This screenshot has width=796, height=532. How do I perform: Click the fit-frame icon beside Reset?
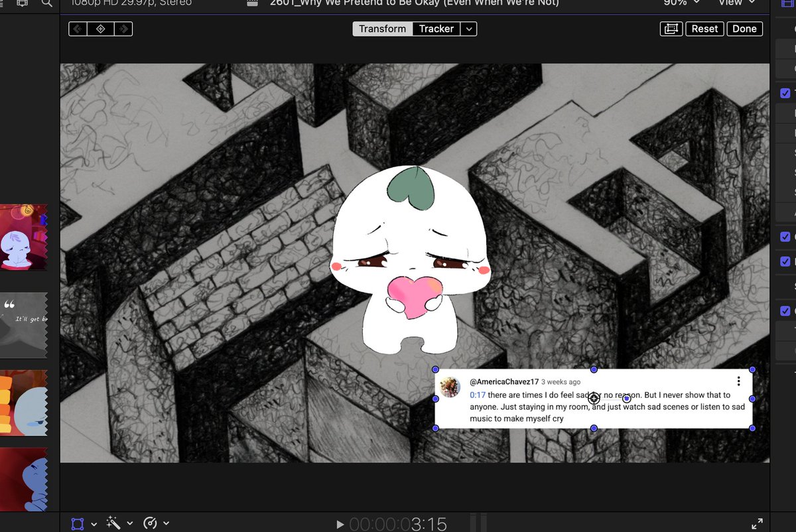[671, 29]
